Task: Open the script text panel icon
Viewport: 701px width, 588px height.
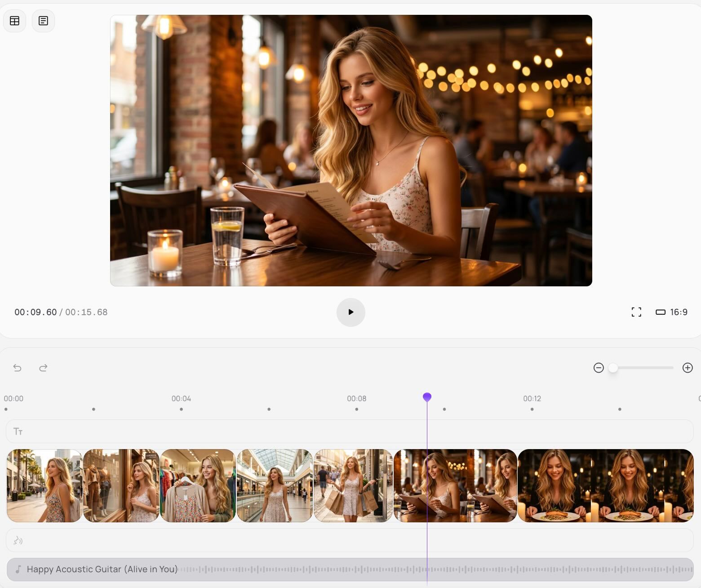Action: pyautogui.click(x=43, y=21)
